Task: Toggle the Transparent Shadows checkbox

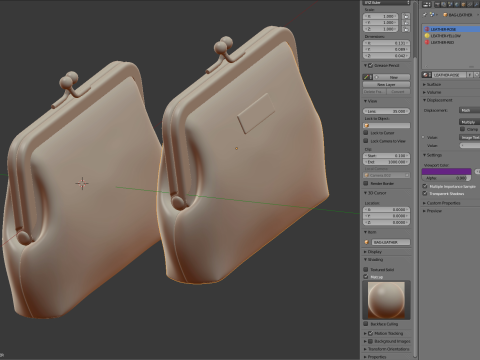Action: point(425,193)
